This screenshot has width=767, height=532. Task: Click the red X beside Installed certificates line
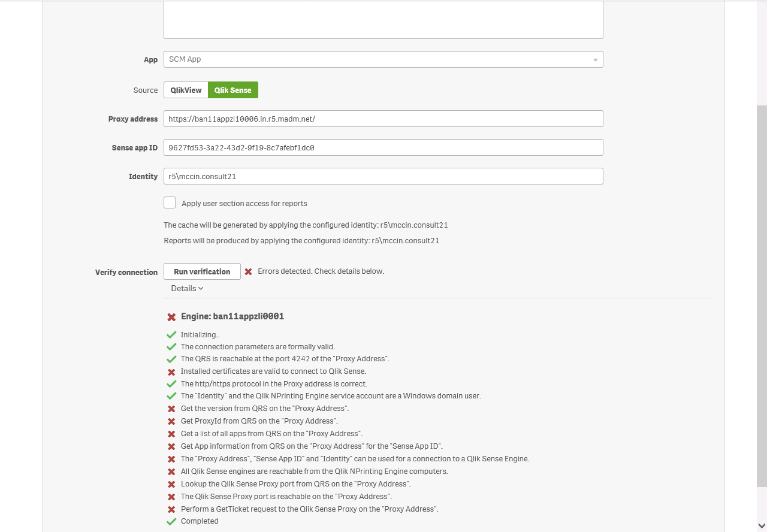coord(171,372)
